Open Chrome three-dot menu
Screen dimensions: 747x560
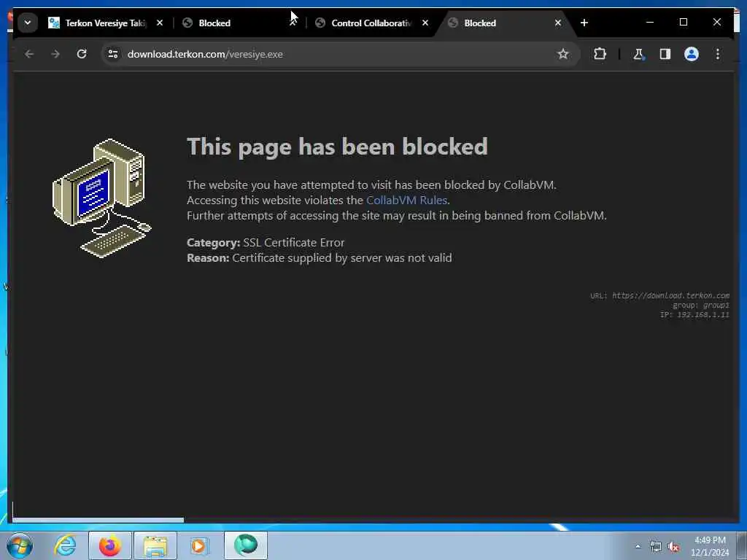pos(718,54)
